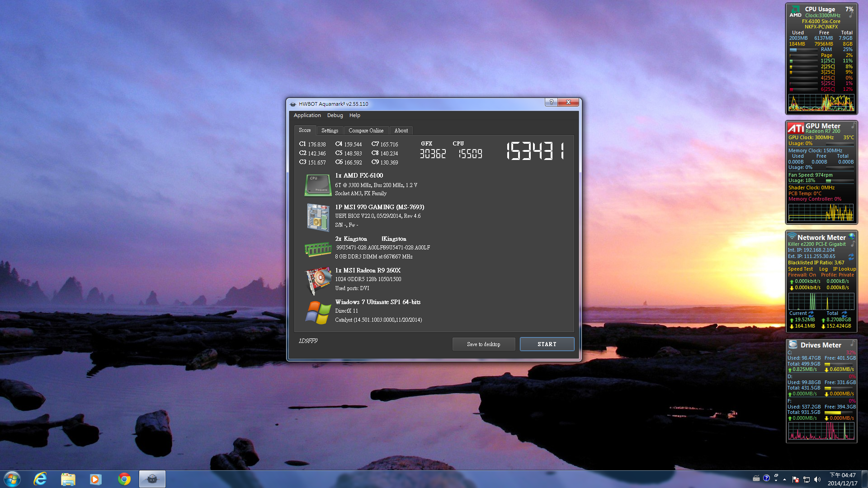Click the Profile: Private text in Network Meter

pos(838,275)
